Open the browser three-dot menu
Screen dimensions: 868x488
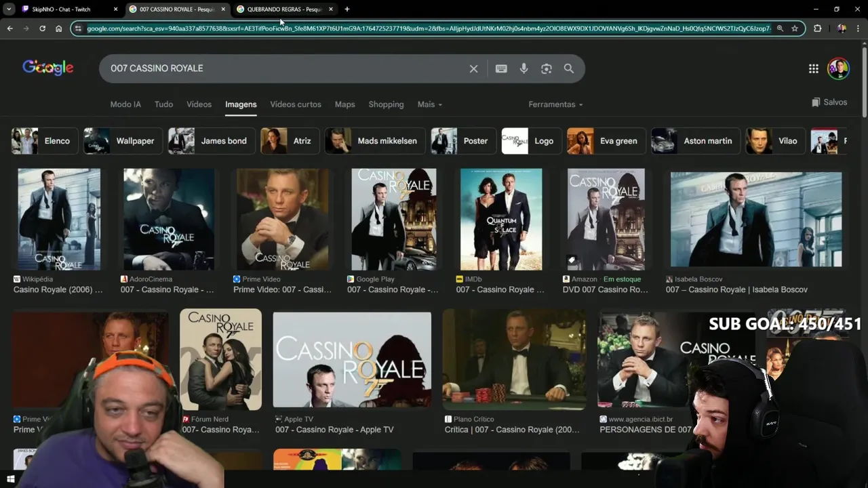(859, 28)
